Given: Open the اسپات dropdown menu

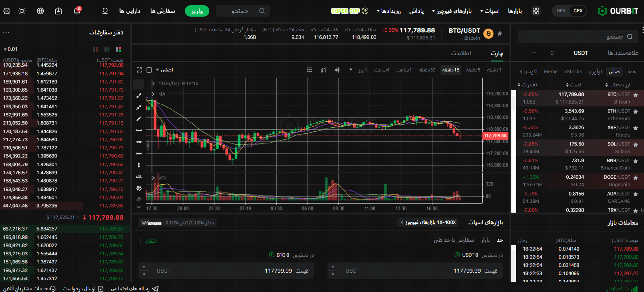Looking at the screenshot, I should coord(490,11).
